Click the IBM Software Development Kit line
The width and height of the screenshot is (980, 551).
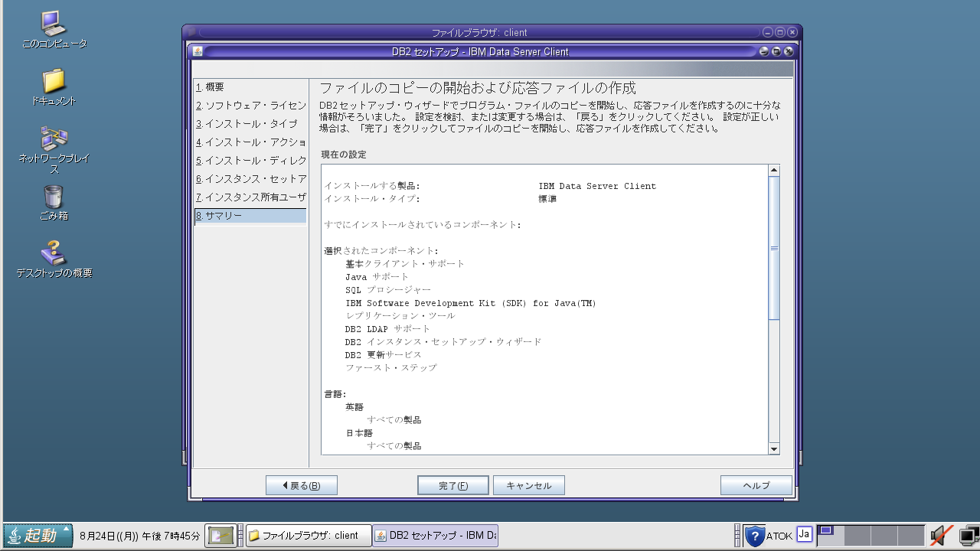(x=471, y=302)
